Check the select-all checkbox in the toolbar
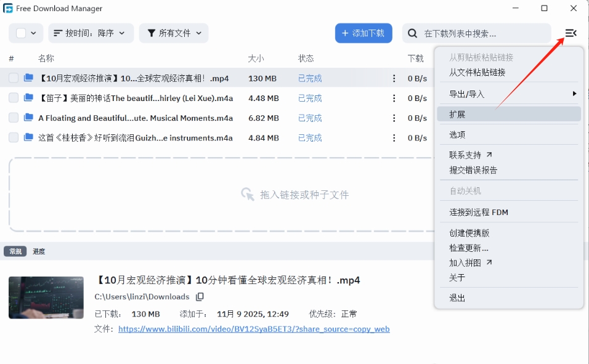The image size is (589, 364). coord(19,33)
